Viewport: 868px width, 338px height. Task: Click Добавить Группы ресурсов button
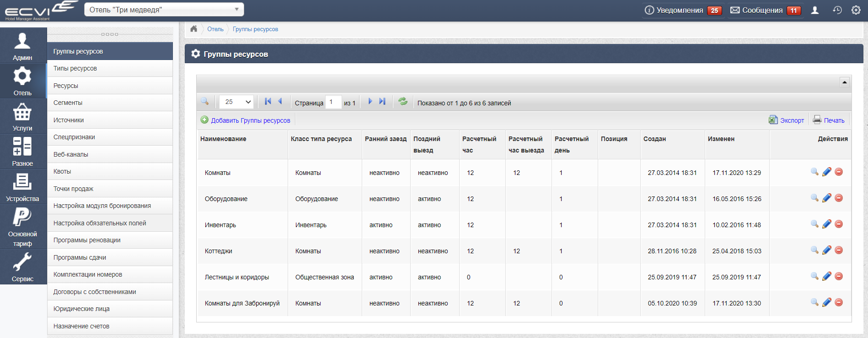(x=246, y=120)
